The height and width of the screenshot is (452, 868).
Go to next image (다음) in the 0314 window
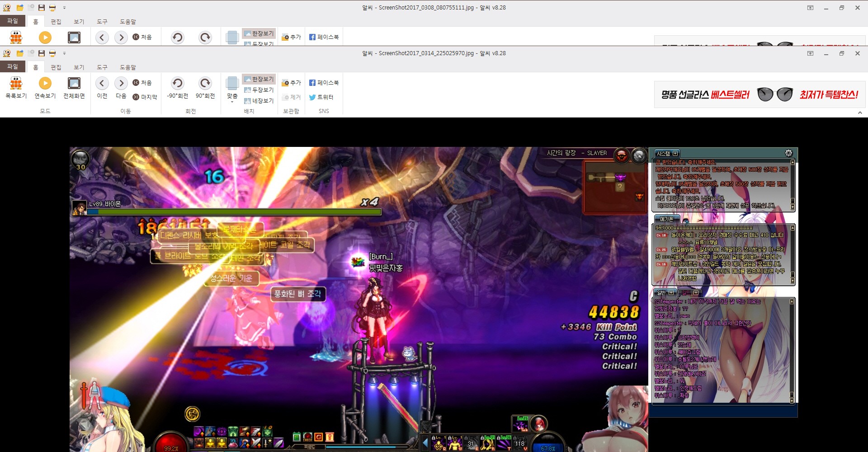pyautogui.click(x=121, y=88)
